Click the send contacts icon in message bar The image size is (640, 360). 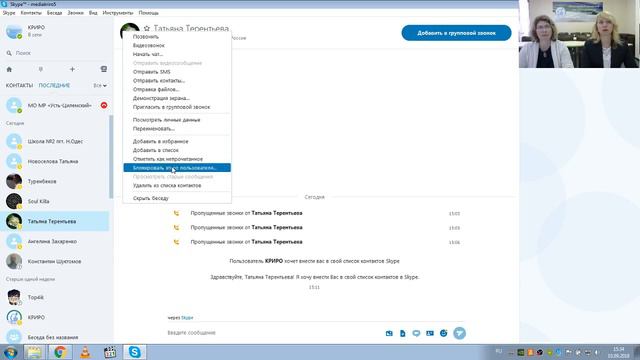(x=430, y=333)
